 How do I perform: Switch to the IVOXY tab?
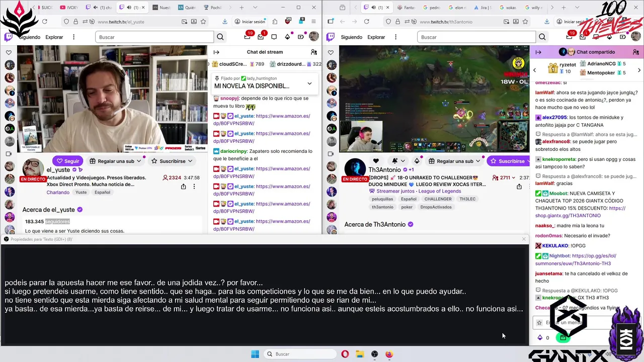[x=69, y=8]
